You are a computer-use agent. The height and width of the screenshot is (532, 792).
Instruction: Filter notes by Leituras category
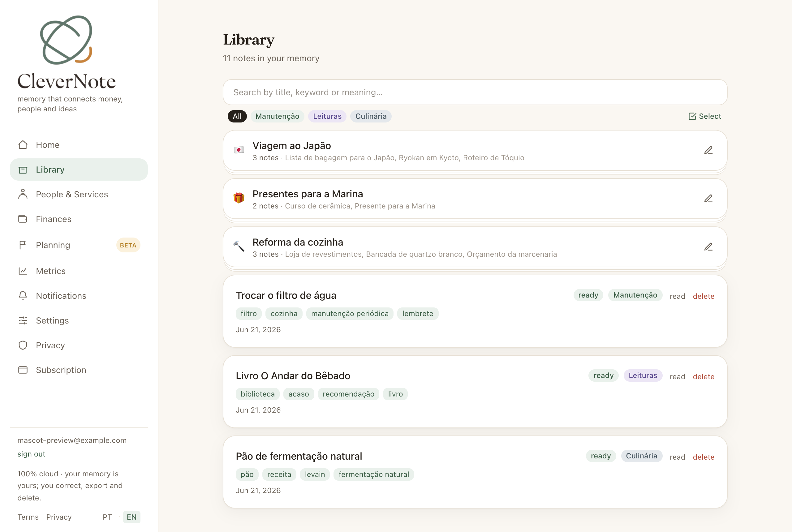tap(327, 116)
